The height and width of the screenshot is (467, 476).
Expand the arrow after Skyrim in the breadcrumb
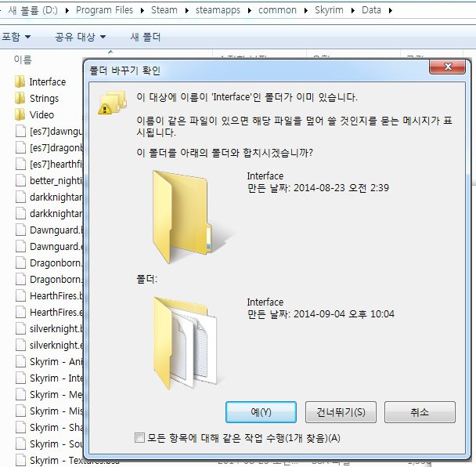pos(353,11)
